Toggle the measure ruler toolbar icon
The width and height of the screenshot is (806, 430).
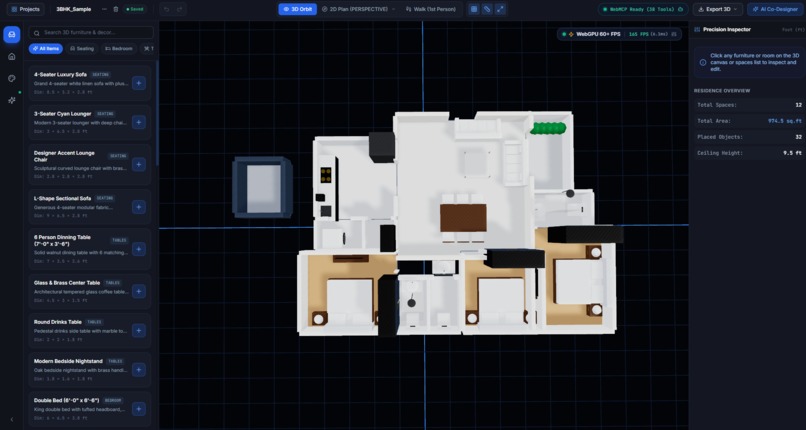(487, 9)
